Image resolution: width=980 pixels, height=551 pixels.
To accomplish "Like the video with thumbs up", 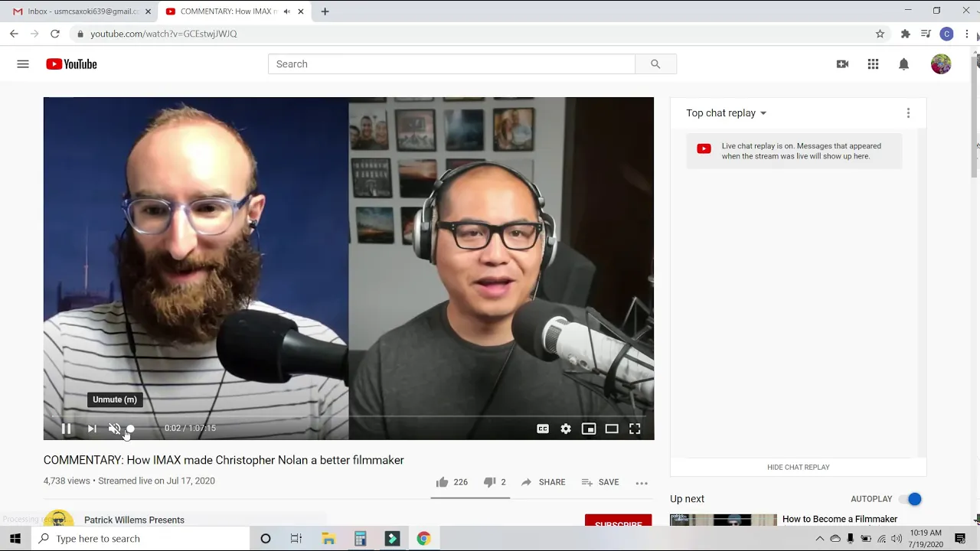I will [x=451, y=482].
